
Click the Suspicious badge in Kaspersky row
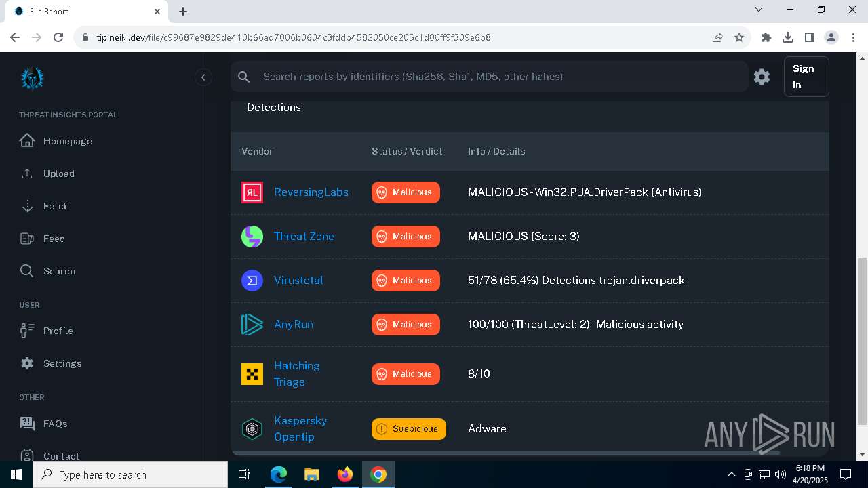(x=409, y=429)
